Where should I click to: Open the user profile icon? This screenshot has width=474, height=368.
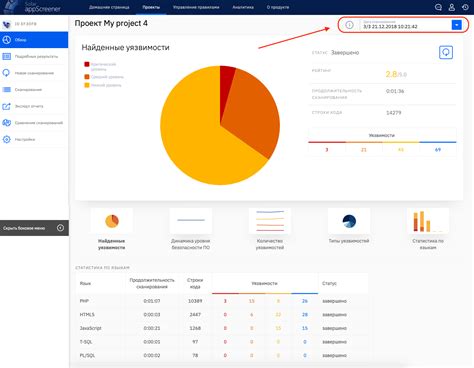click(x=452, y=7)
